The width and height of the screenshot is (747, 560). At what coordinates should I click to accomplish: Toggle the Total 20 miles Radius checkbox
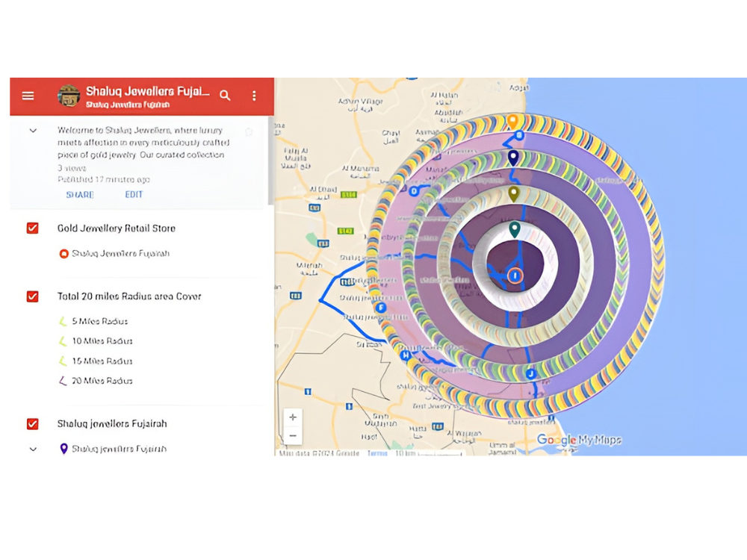coord(32,296)
